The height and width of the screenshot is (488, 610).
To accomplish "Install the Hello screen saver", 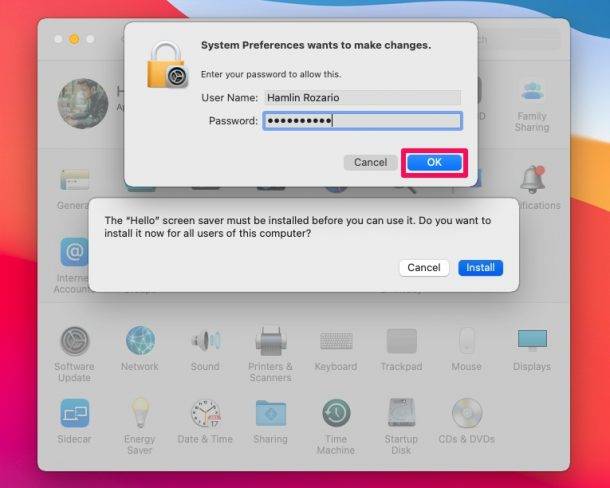I will click(480, 268).
